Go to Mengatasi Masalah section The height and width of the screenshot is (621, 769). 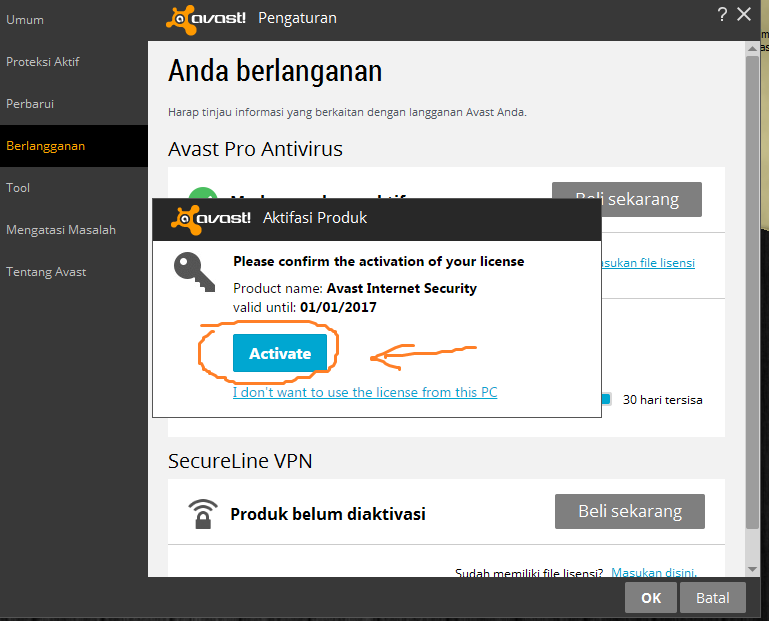pyautogui.click(x=61, y=230)
